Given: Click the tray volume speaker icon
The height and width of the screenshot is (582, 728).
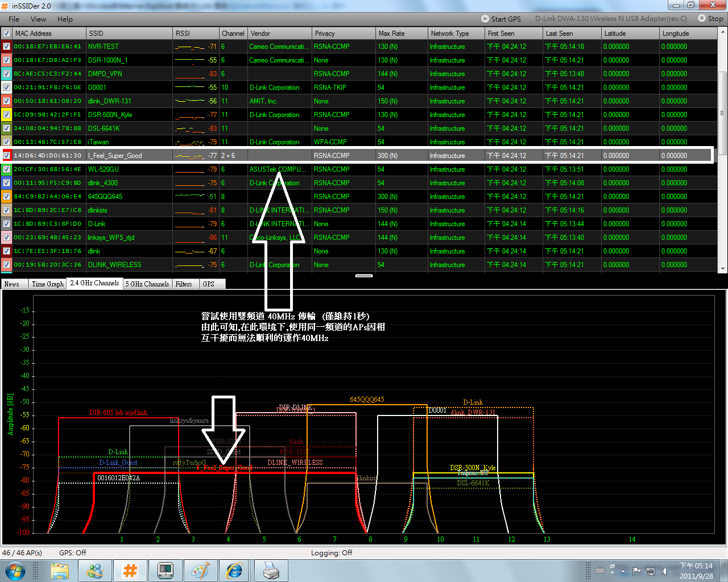Looking at the screenshot, I should [x=664, y=571].
